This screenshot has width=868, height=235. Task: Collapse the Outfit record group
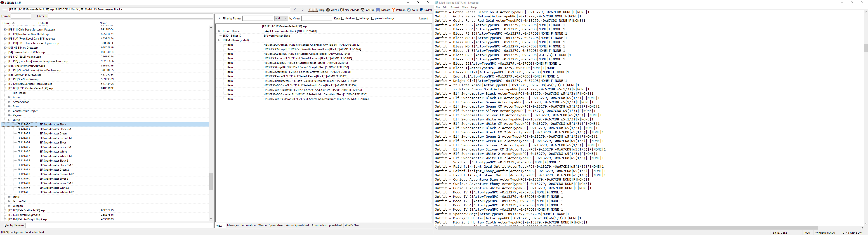coord(9,120)
